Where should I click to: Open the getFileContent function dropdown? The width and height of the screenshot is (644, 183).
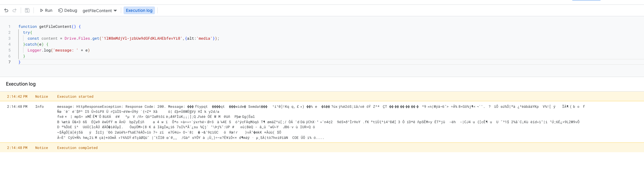[x=100, y=11]
